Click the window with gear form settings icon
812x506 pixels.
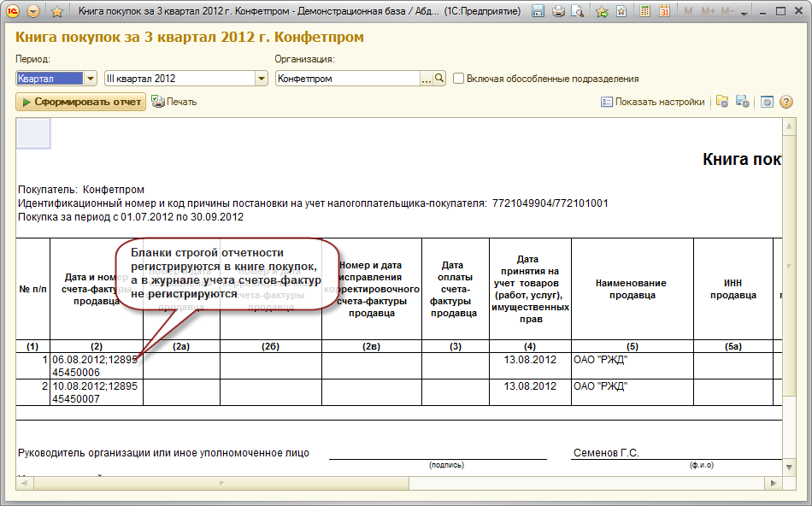pyautogui.click(x=767, y=102)
